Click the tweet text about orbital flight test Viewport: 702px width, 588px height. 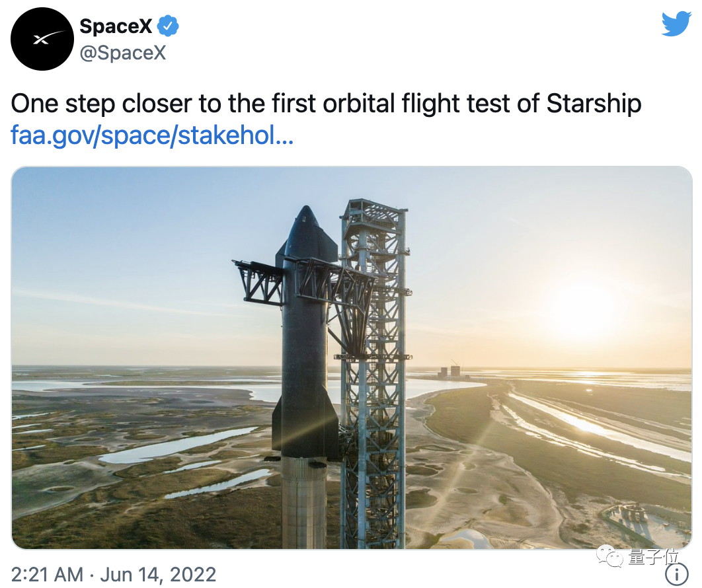pyautogui.click(x=326, y=103)
